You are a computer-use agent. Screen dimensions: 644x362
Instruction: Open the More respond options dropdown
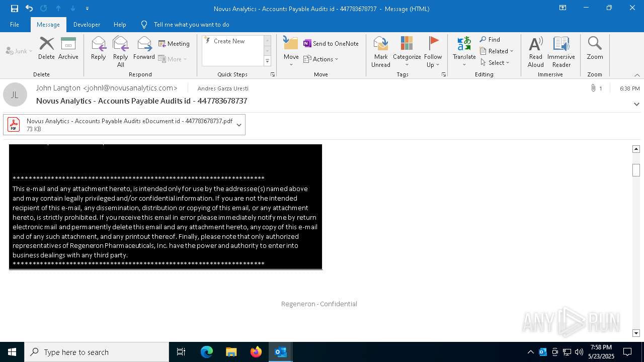point(173,59)
